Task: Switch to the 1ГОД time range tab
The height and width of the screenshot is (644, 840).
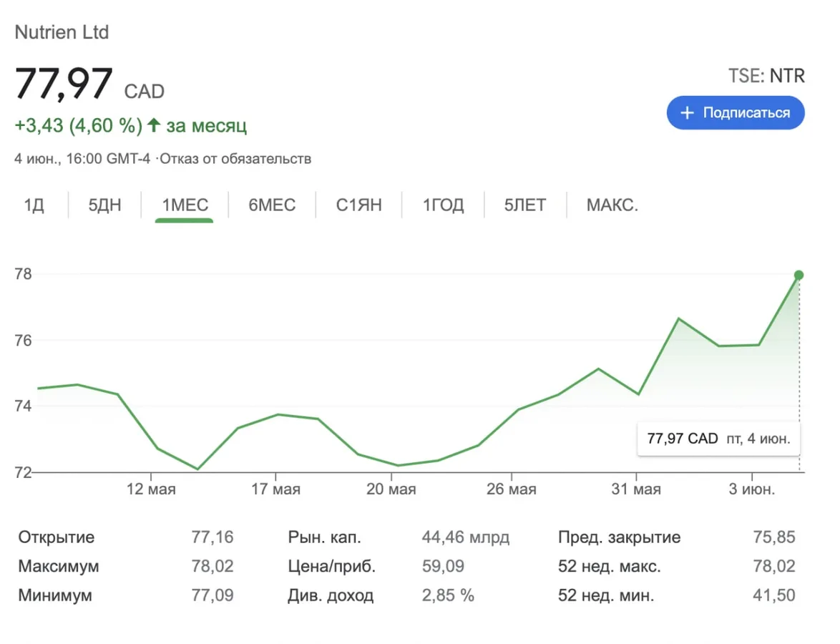Action: [x=443, y=205]
